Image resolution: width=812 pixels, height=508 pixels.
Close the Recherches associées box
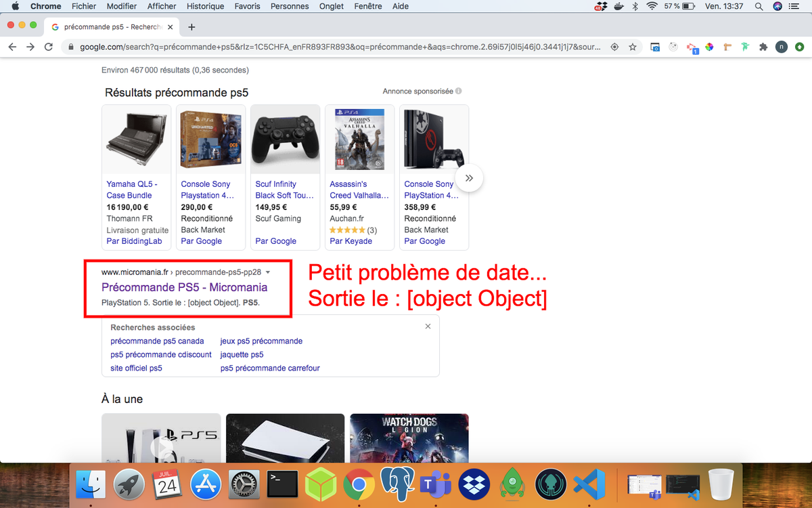(428, 326)
